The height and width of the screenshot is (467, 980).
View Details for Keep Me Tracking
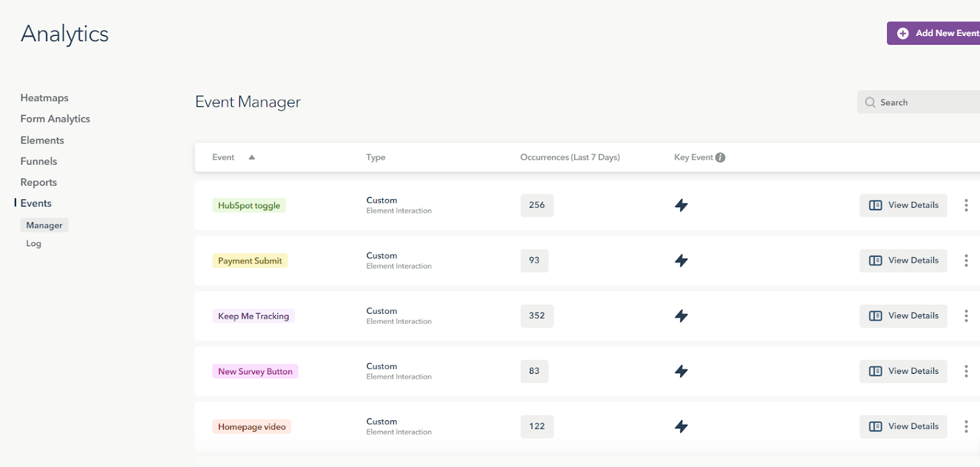[903, 316]
